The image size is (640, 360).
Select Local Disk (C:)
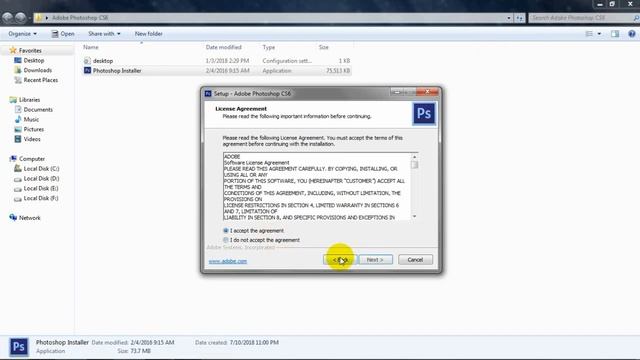[x=41, y=169]
